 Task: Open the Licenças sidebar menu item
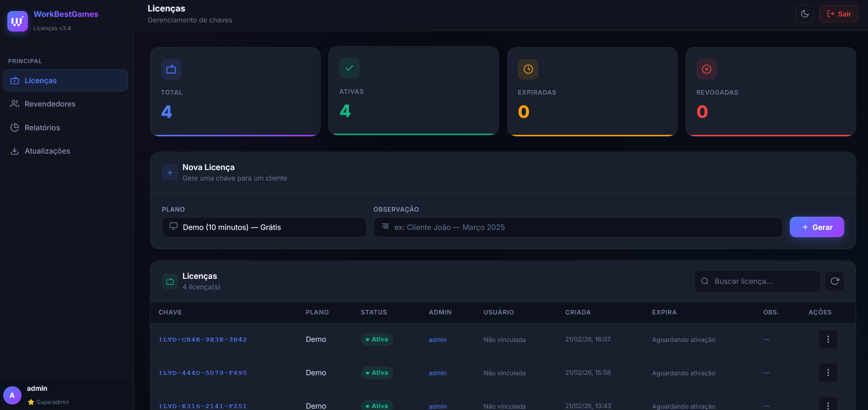point(65,80)
